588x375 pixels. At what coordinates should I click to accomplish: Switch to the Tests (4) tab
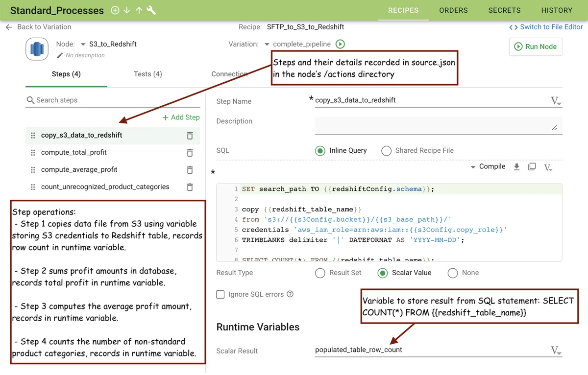(x=147, y=74)
